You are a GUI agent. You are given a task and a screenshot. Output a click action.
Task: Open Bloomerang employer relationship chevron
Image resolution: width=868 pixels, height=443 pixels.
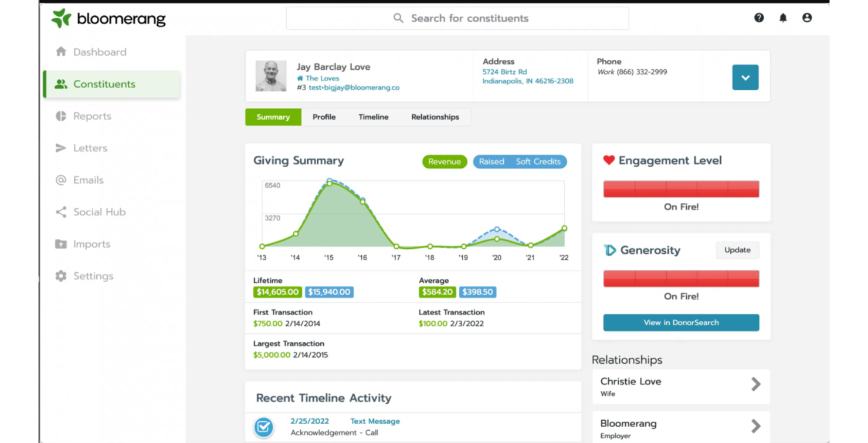tap(756, 426)
